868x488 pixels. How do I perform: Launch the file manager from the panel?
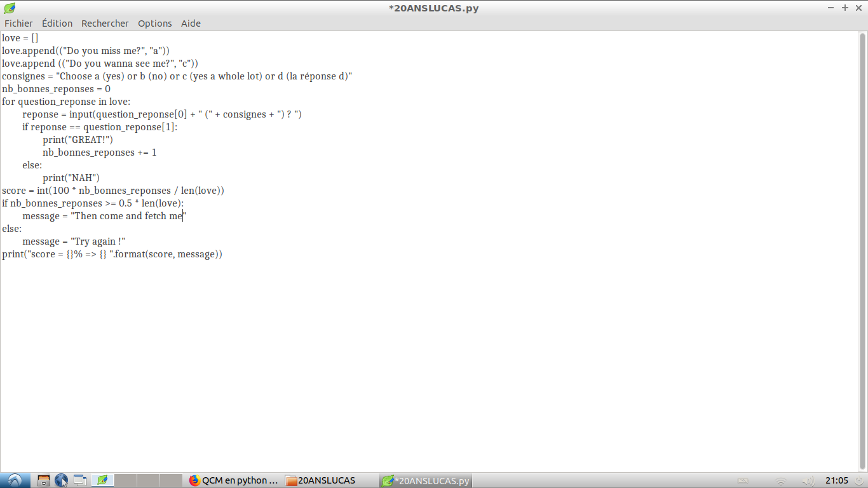43,480
